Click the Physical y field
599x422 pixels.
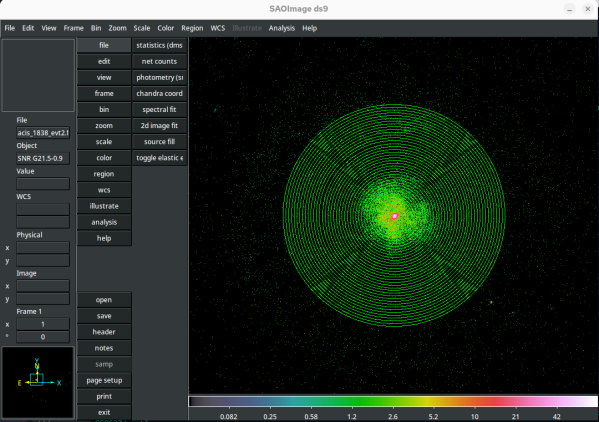click(43, 260)
